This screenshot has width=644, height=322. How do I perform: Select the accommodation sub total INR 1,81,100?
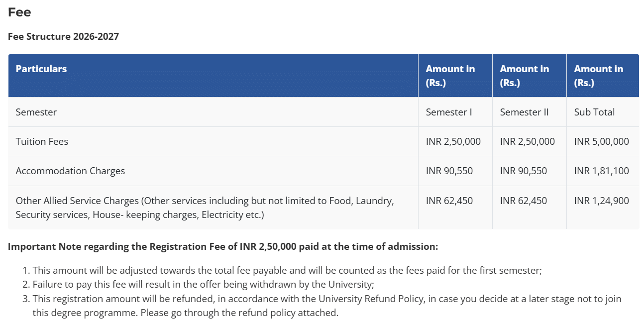pos(601,171)
